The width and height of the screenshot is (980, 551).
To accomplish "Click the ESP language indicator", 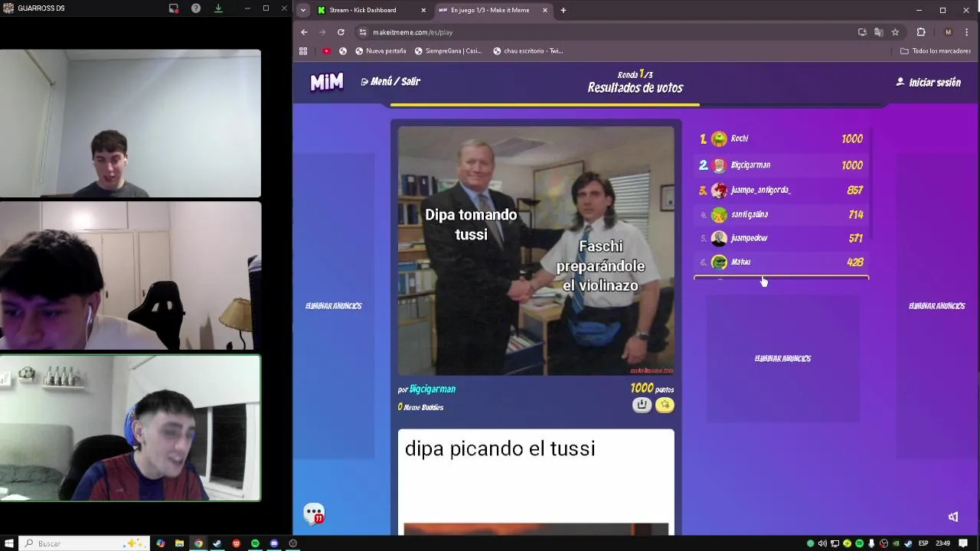I will click(923, 543).
